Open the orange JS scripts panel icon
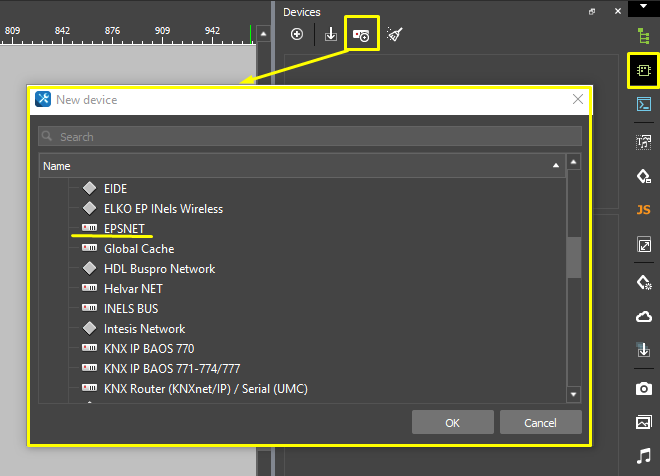This screenshot has height=476, width=660. tap(643, 210)
